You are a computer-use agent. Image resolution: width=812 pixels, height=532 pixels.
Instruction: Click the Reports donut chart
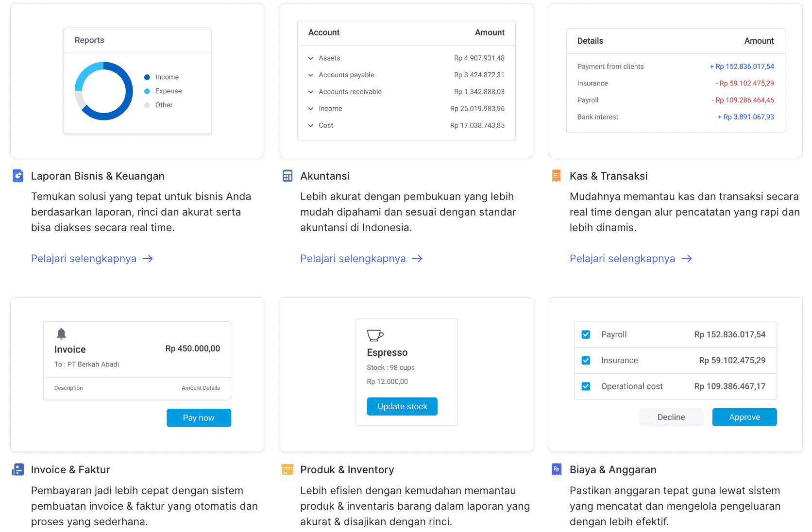(x=104, y=91)
